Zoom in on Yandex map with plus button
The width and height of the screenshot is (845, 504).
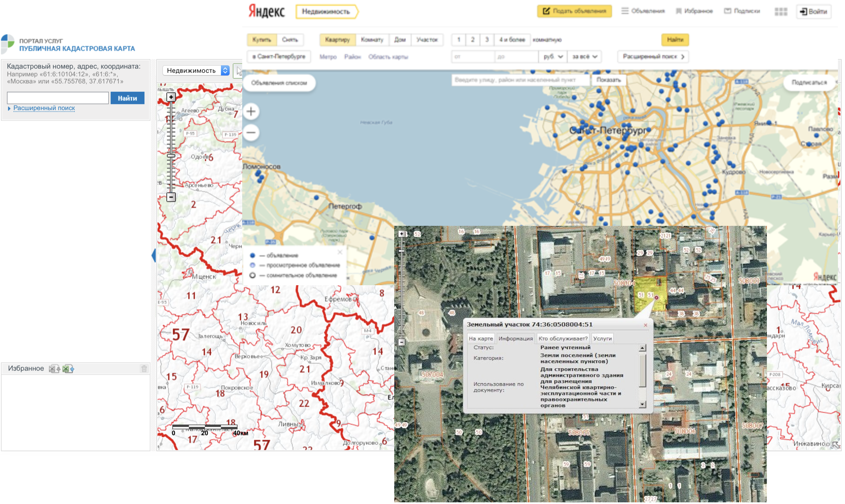pyautogui.click(x=251, y=112)
